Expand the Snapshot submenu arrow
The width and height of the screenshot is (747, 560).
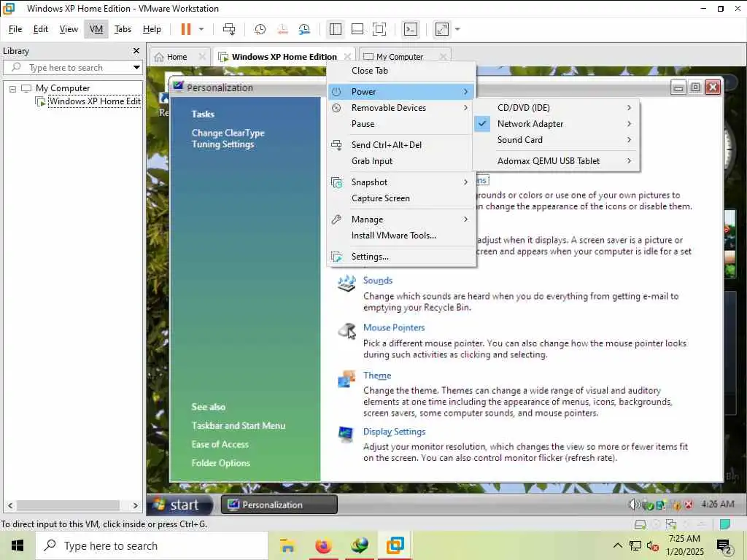coord(465,182)
